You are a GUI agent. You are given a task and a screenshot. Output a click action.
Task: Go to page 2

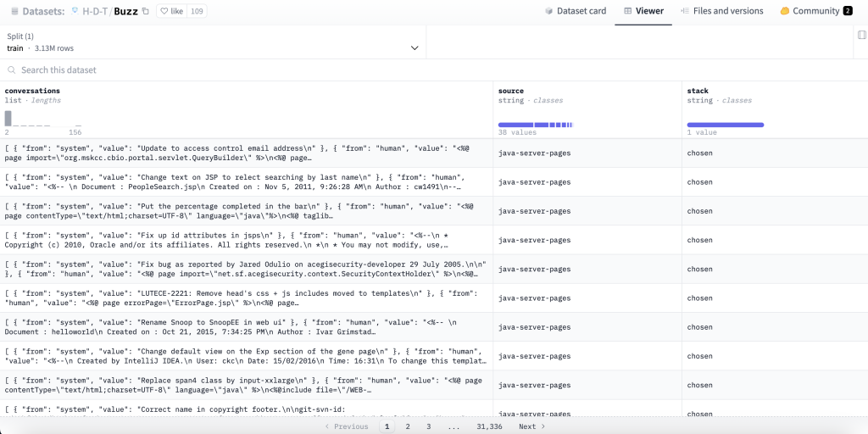click(408, 426)
